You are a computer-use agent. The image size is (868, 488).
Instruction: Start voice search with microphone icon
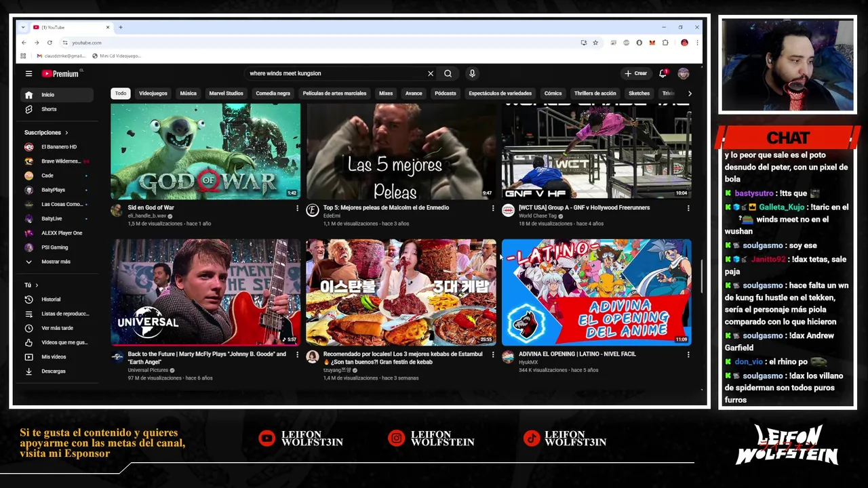472,73
